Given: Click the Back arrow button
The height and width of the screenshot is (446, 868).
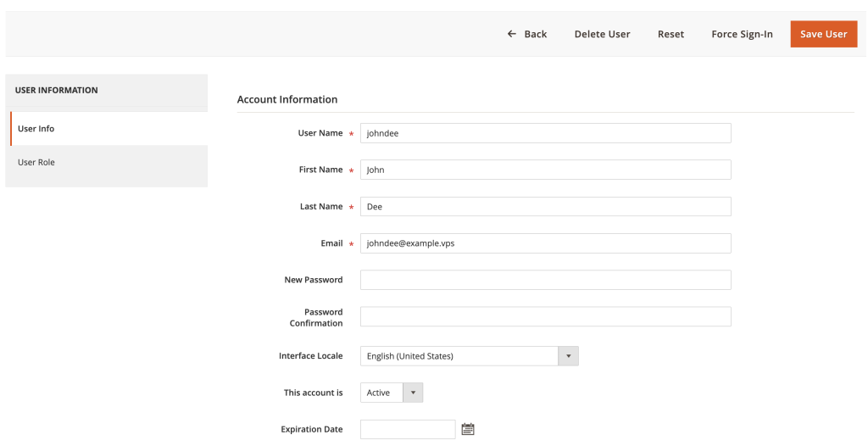Looking at the screenshot, I should pyautogui.click(x=526, y=34).
